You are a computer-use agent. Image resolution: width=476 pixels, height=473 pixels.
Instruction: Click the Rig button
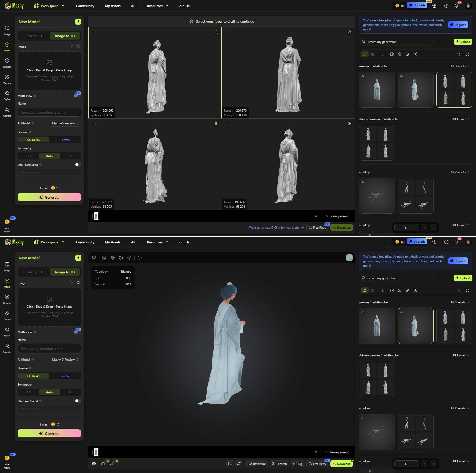click(x=298, y=464)
